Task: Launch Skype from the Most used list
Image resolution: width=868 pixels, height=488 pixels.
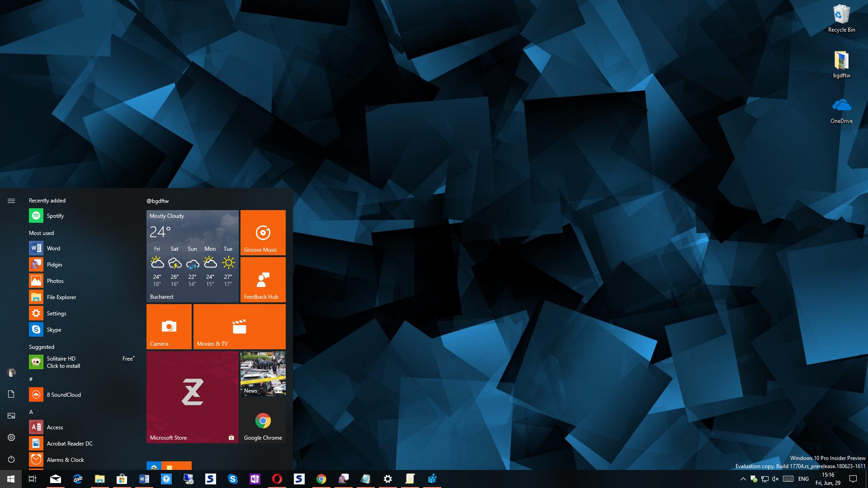Action: tap(82, 330)
